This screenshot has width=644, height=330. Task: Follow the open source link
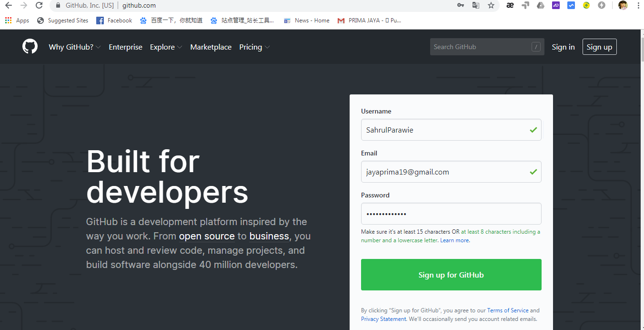(207, 236)
